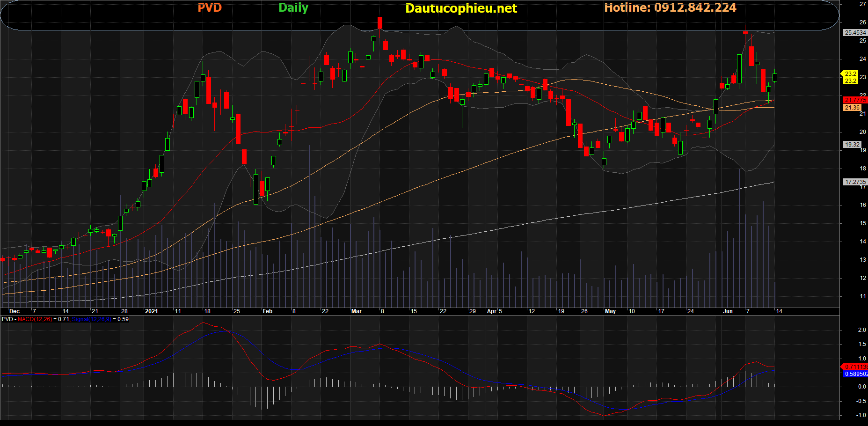Open the Dautucophieu.net link
This screenshot has width=868, height=426.
click(461, 8)
